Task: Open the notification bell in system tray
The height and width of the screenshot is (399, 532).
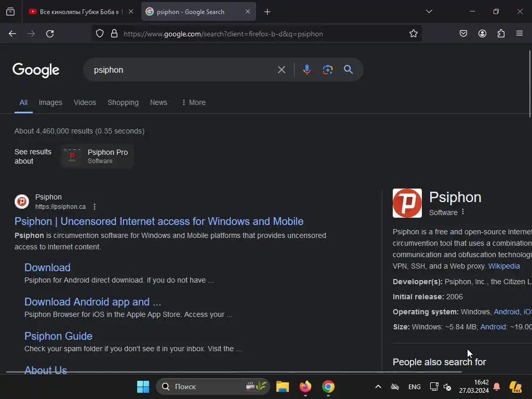Action: pos(496,387)
